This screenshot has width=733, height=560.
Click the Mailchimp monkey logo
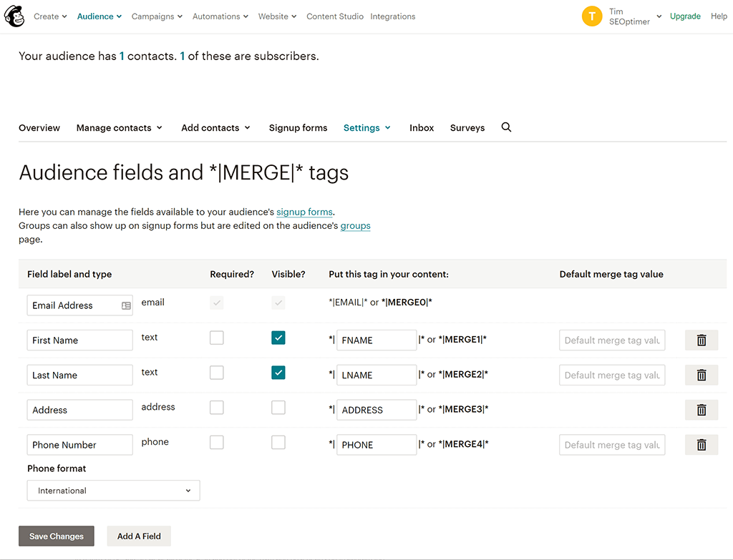[x=14, y=16]
